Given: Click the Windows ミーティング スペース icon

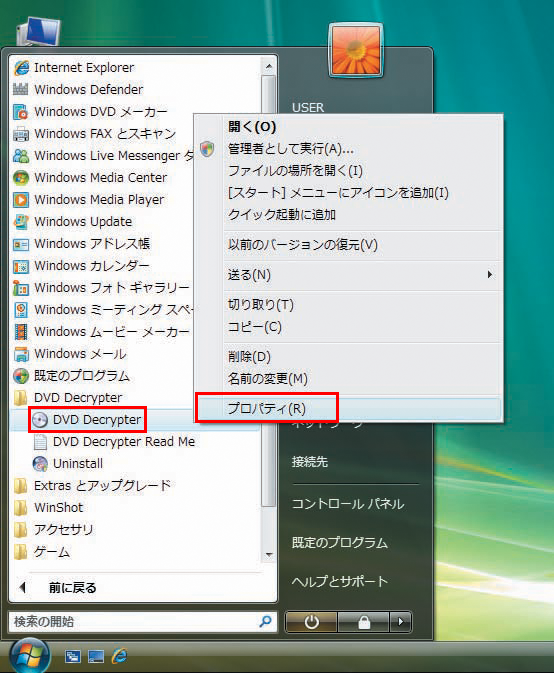Looking at the screenshot, I should tap(21, 310).
